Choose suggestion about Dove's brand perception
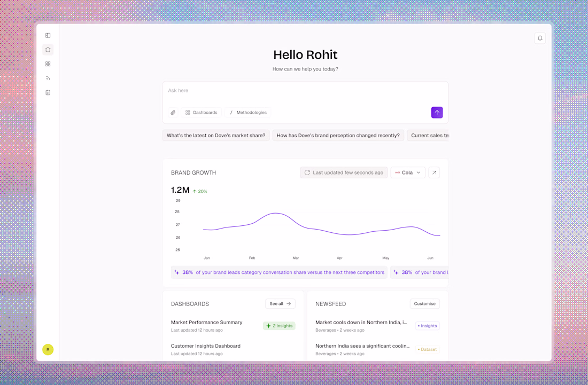Image resolution: width=588 pixels, height=385 pixels. [338, 136]
